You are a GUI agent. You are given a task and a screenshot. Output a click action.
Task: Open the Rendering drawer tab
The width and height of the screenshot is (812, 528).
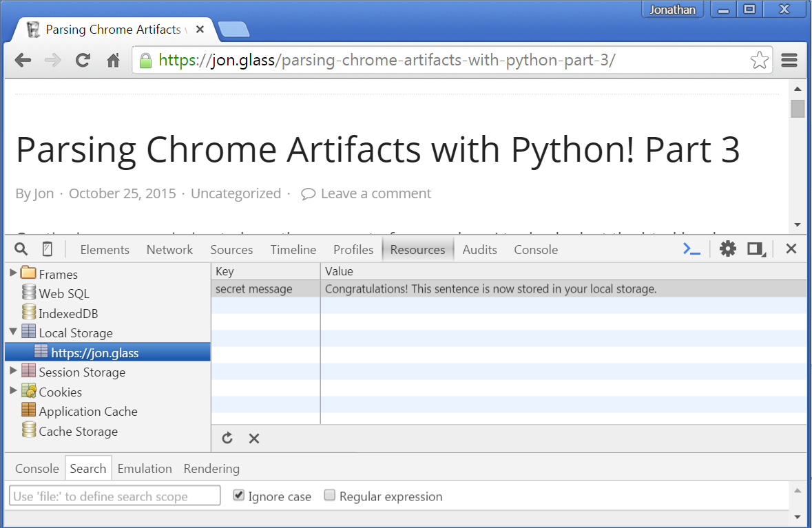click(x=211, y=469)
